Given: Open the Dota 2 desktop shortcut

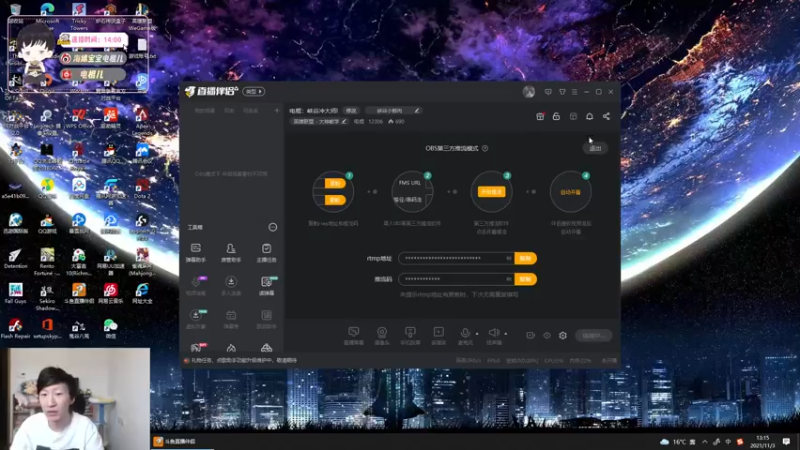Looking at the screenshot, I should pyautogui.click(x=142, y=188).
